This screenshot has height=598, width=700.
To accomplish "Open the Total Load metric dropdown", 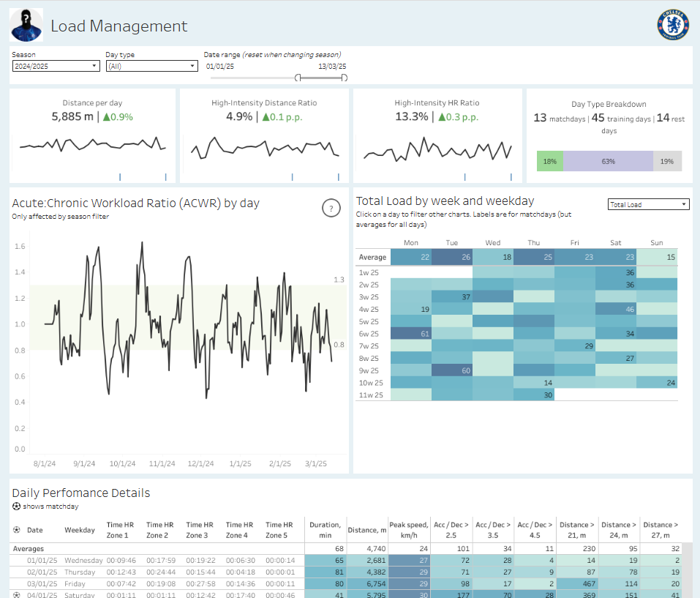I will (648, 204).
